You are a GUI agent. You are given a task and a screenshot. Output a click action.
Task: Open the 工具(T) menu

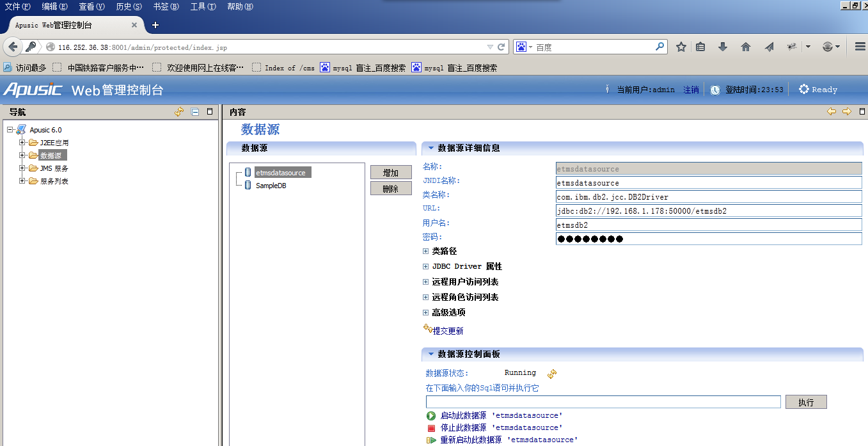(203, 6)
